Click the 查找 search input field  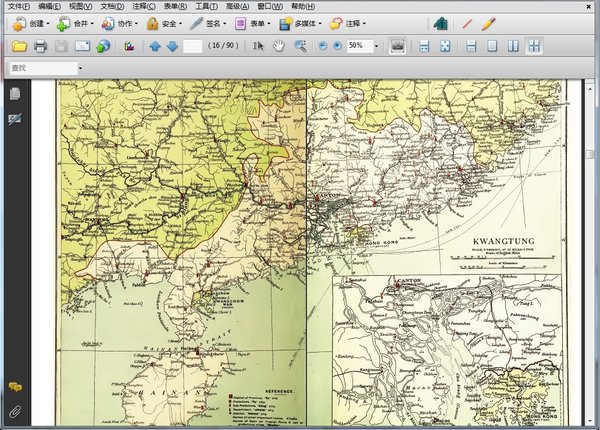coord(43,68)
